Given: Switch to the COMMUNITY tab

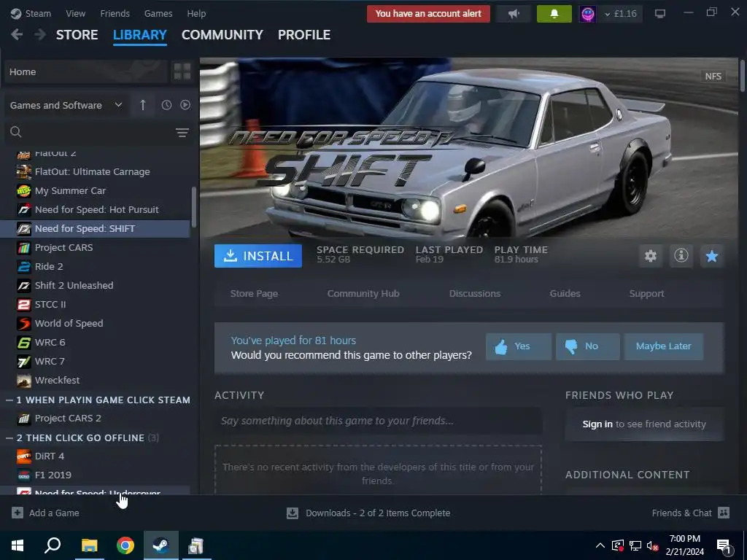Looking at the screenshot, I should 222,35.
